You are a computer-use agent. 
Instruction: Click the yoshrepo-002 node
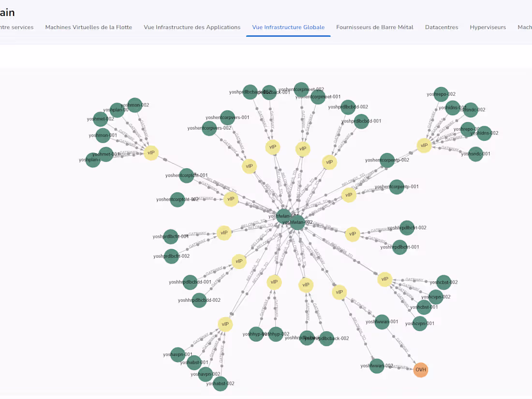[442, 95]
